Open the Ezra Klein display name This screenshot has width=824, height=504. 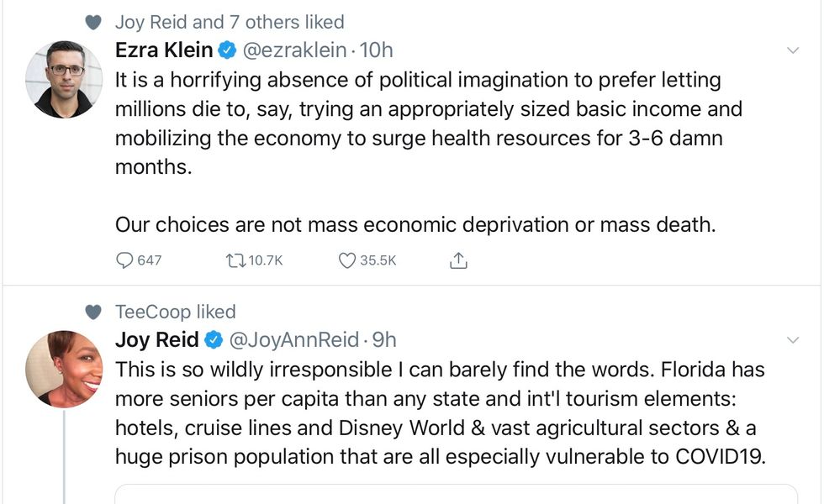(x=164, y=50)
